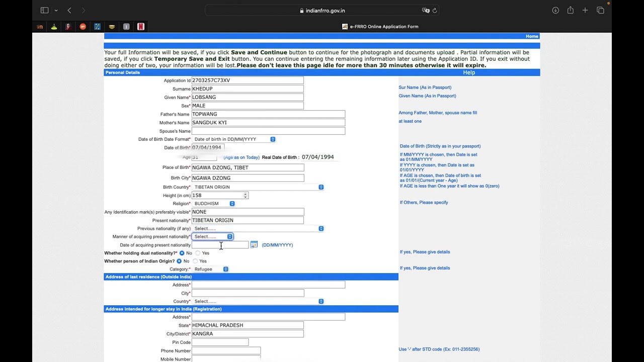Click the Given Name field with LOBSANG
The image size is (644, 362).
248,97
